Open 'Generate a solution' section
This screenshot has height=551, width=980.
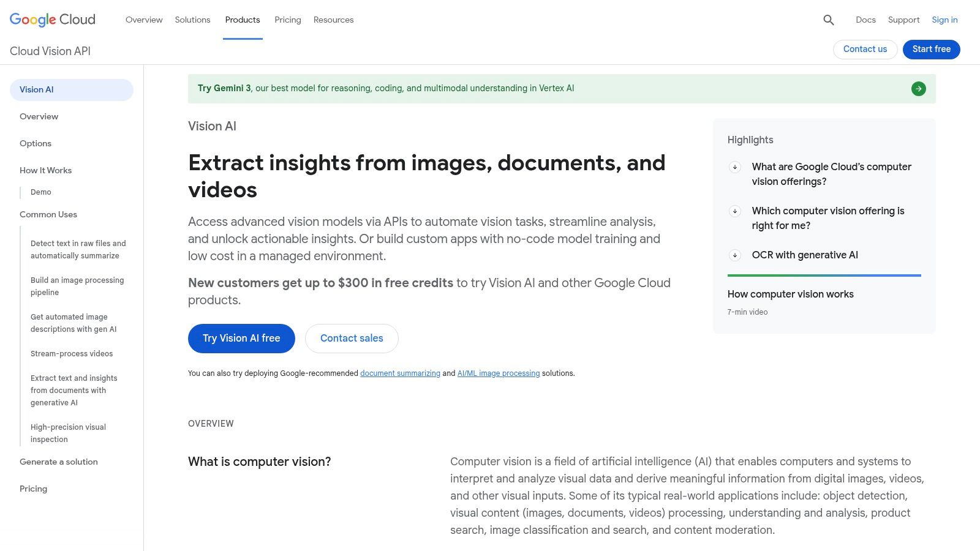[58, 462]
